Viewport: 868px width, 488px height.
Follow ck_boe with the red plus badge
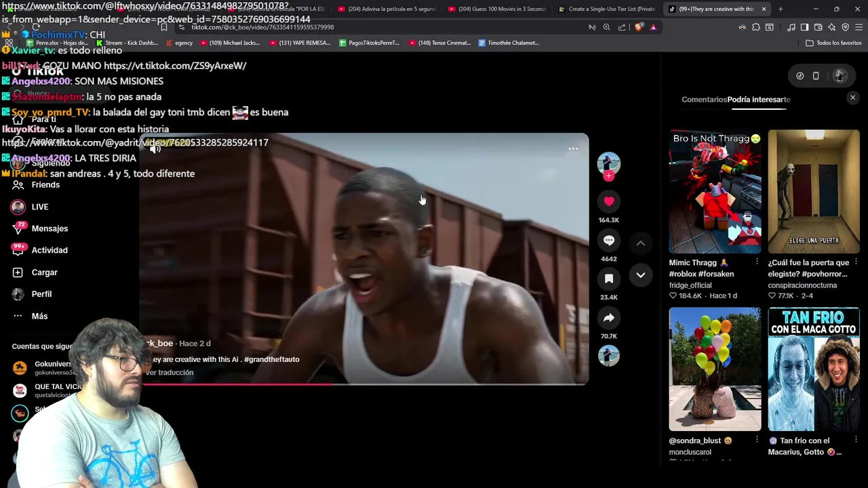coord(609,176)
